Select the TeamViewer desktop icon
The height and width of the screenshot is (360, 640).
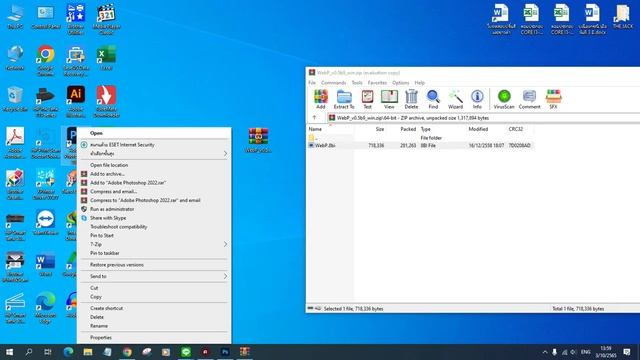tap(45, 222)
